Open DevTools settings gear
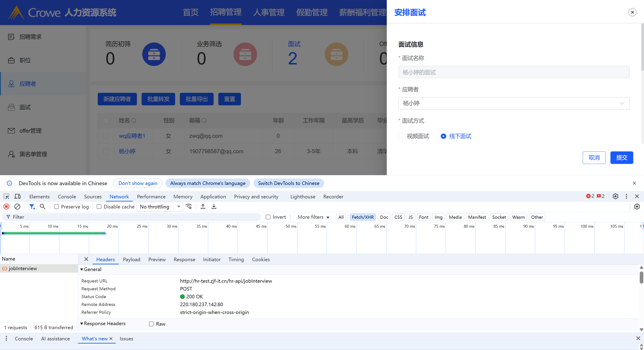Screen dimensions: 644x350 [x=615, y=197]
